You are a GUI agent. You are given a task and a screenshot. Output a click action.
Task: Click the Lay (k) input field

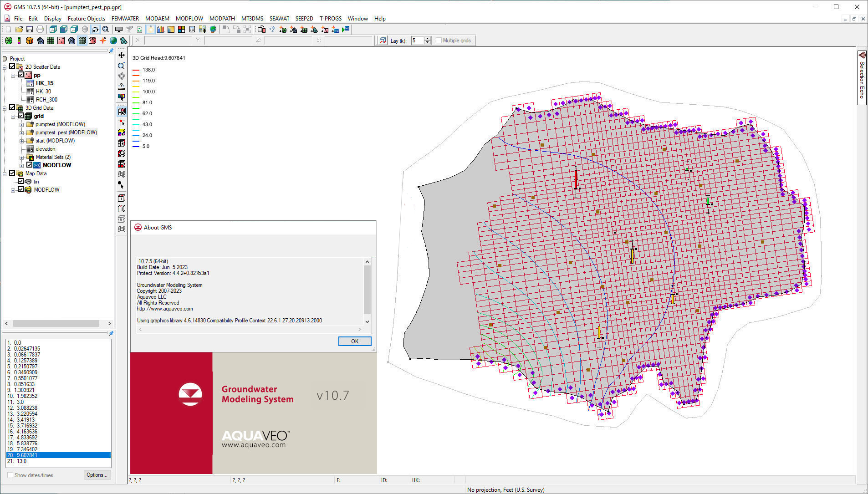coord(417,41)
